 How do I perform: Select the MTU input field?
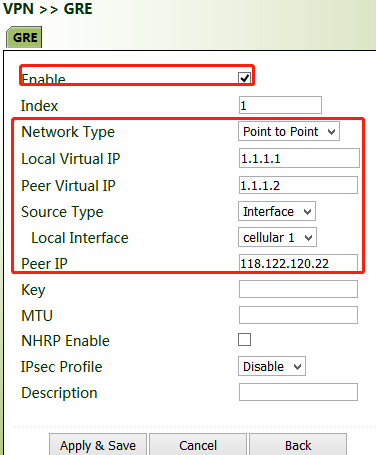coord(298,315)
